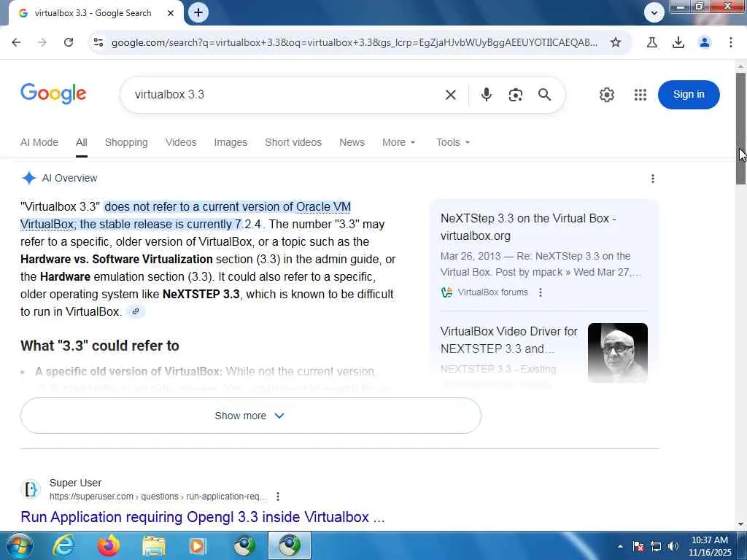This screenshot has height=560, width=747.
Task: Open Chrome Labs flask icon
Action: tap(652, 42)
